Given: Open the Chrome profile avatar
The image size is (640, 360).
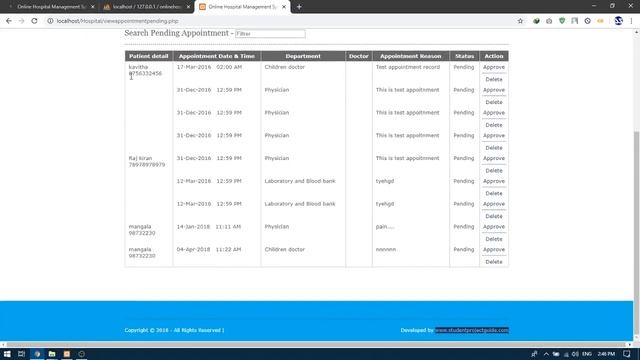Looking at the screenshot, I should (x=618, y=21).
